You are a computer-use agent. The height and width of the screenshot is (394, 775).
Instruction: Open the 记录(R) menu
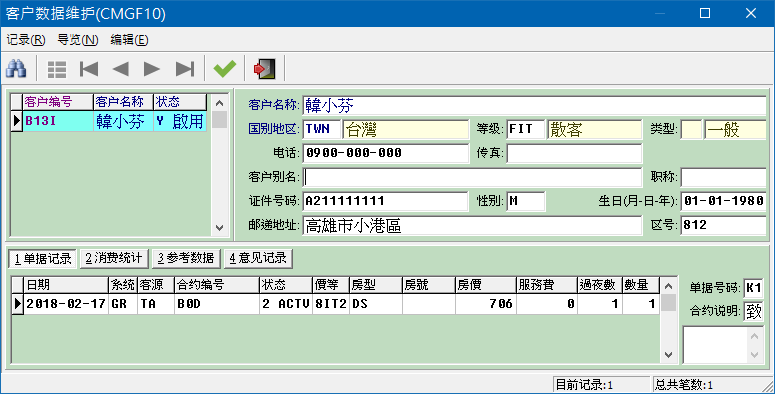tap(26, 40)
